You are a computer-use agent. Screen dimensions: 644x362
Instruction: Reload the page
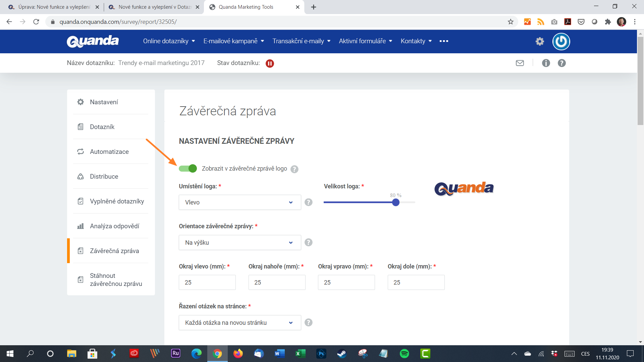click(36, 22)
